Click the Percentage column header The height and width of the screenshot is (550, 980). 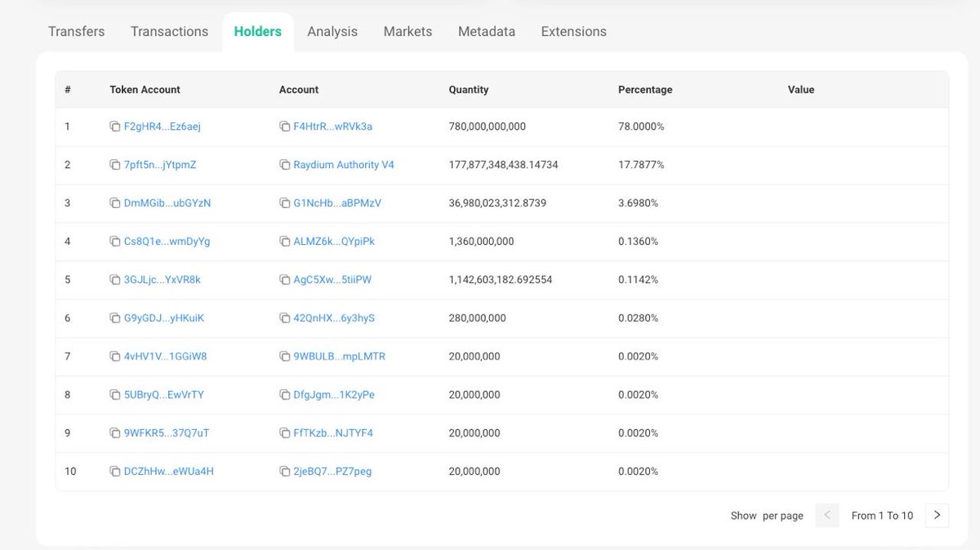645,90
